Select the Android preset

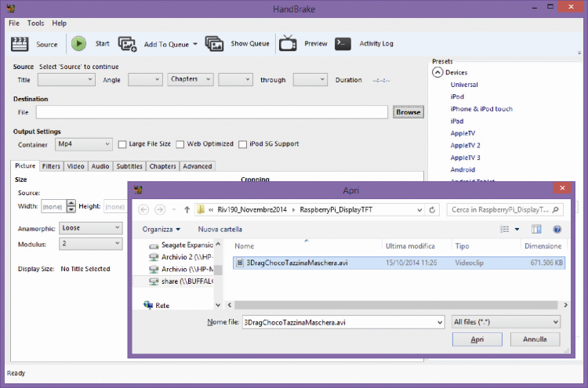point(463,170)
